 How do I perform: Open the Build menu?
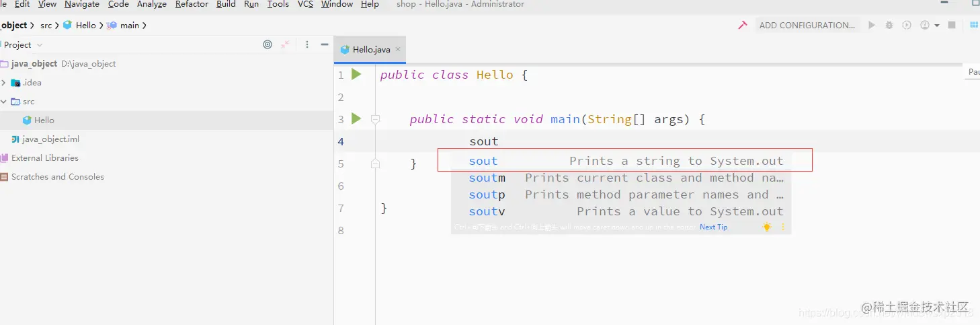pyautogui.click(x=226, y=4)
